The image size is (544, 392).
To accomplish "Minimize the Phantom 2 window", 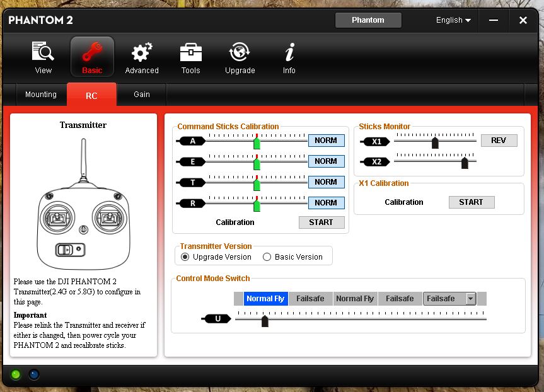I will [x=494, y=20].
